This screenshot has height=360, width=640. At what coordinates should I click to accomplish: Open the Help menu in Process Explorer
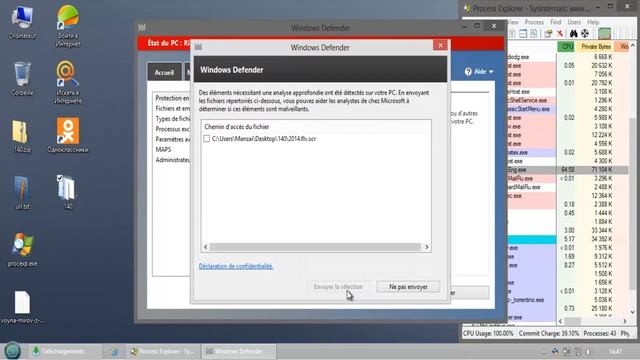(x=593, y=22)
